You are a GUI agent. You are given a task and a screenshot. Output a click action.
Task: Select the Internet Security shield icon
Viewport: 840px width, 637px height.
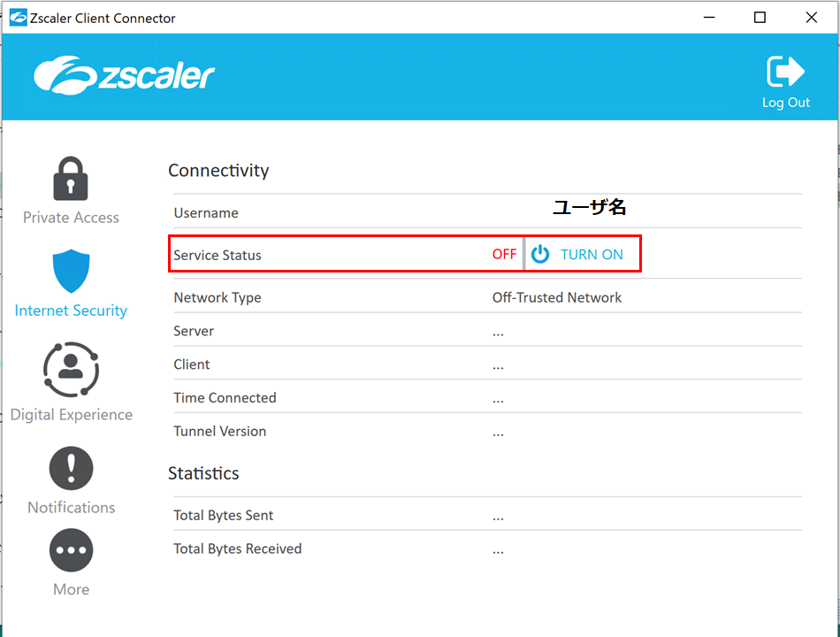(x=71, y=271)
